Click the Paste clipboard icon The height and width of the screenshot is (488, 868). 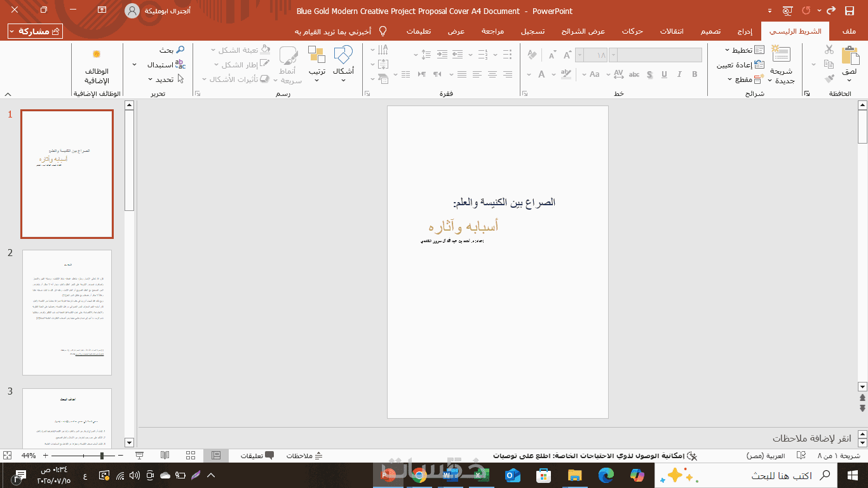click(850, 56)
